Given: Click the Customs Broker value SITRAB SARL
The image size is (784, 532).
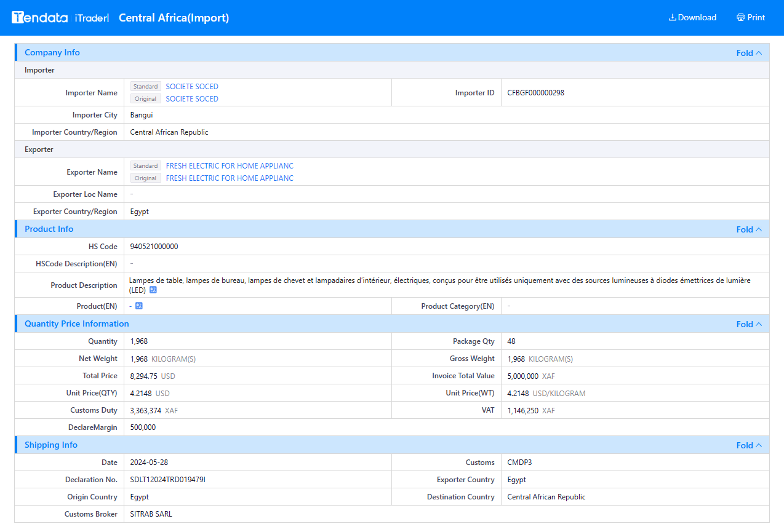Looking at the screenshot, I should [x=151, y=514].
